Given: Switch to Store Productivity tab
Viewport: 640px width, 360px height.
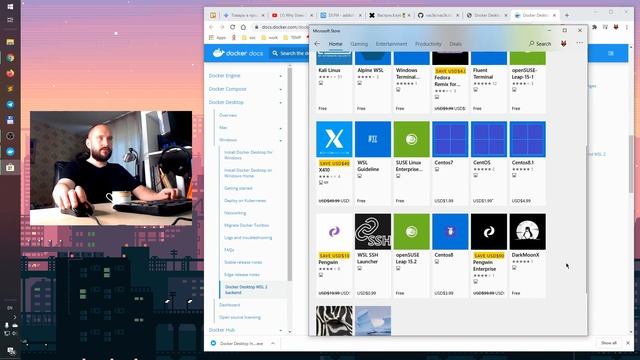Looking at the screenshot, I should click(428, 44).
